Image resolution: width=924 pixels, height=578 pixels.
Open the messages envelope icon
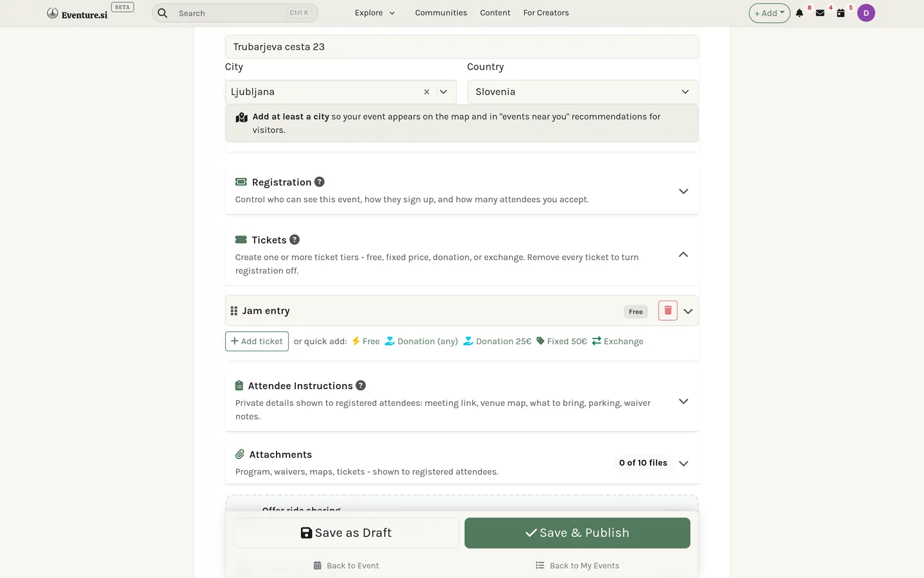[x=820, y=13]
